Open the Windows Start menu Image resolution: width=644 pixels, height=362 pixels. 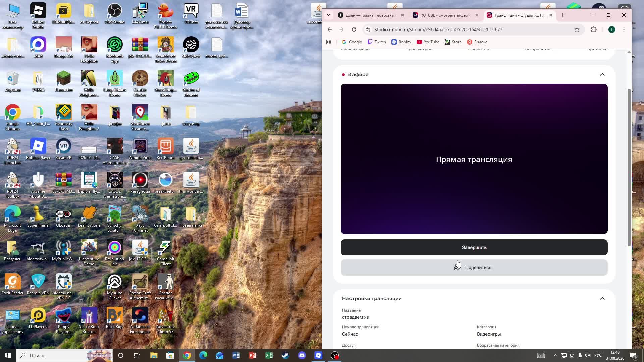(8, 355)
